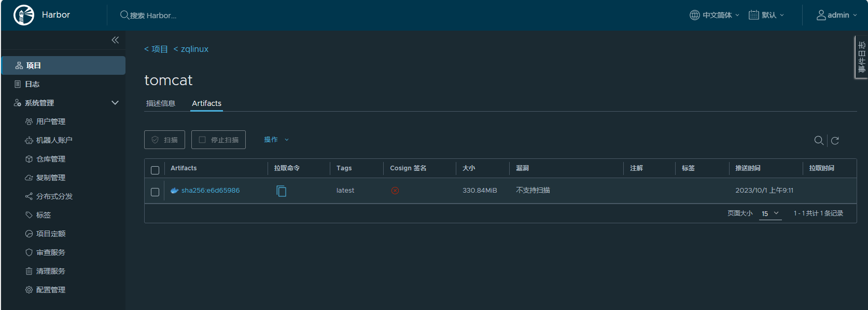868x310 pixels.
Task: Click the Harbor title text
Action: click(x=56, y=15)
